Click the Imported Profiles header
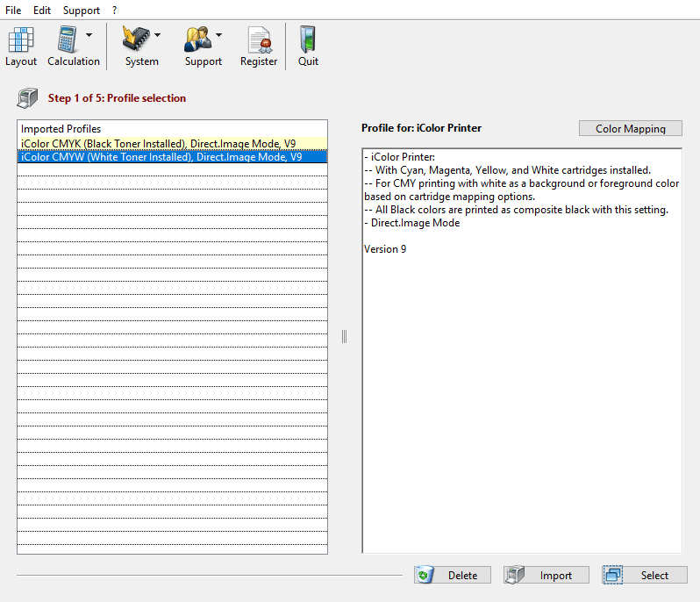Image resolution: width=700 pixels, height=602 pixels. [x=61, y=129]
